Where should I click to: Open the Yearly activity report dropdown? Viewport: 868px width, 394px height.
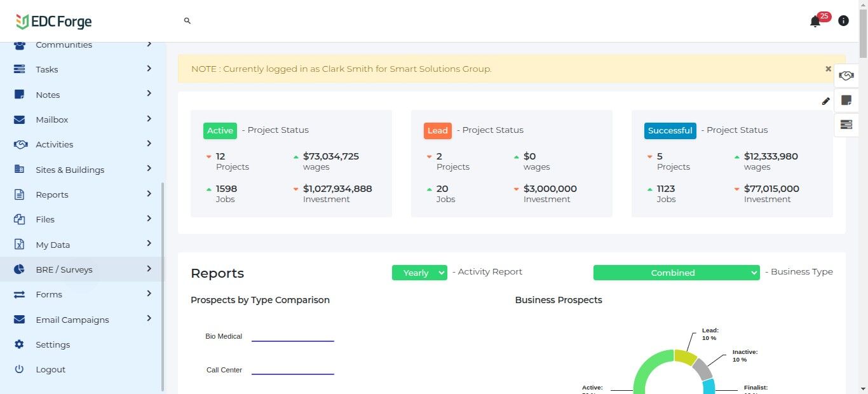tap(419, 273)
